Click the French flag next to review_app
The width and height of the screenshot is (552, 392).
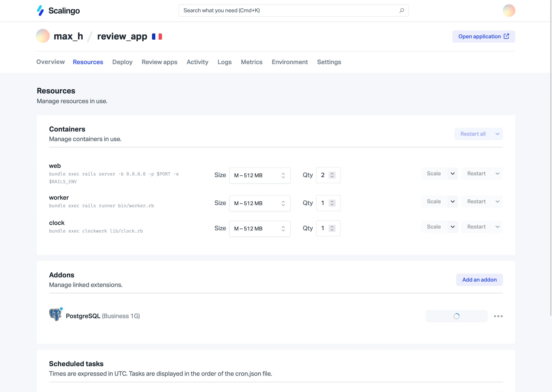[157, 36]
